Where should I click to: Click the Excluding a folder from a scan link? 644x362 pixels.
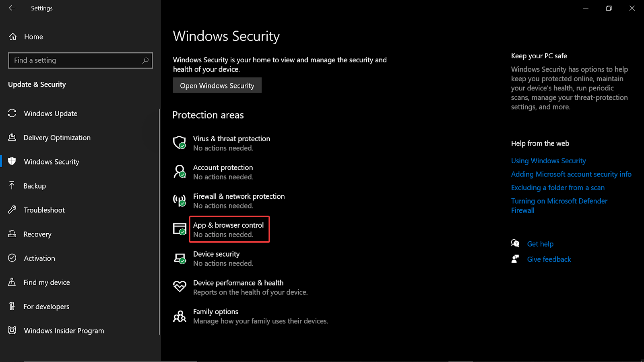(x=558, y=187)
